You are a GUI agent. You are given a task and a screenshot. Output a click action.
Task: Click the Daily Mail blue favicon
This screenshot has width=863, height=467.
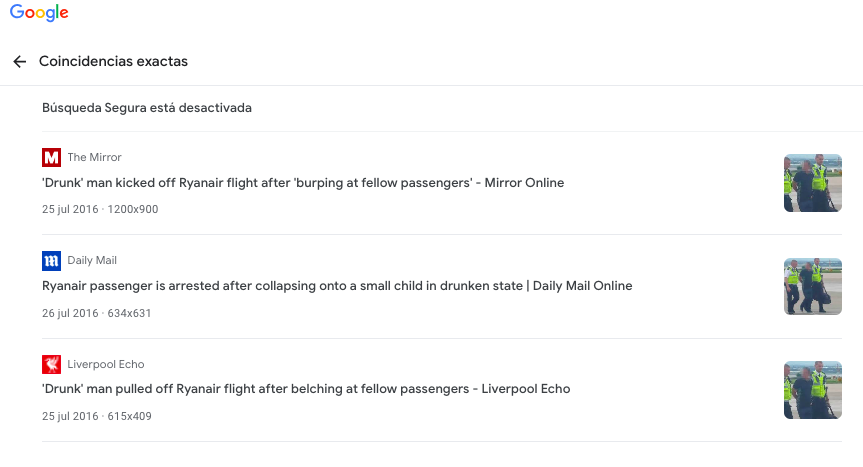pos(51,261)
